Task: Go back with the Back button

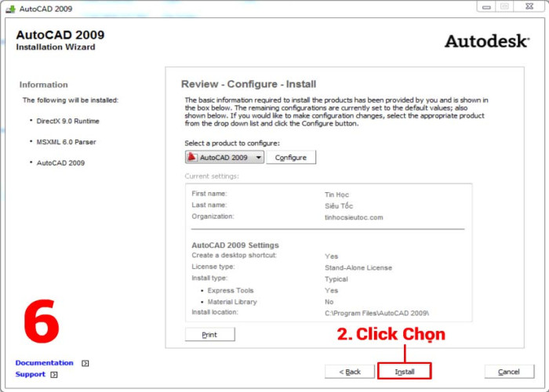Action: (350, 372)
